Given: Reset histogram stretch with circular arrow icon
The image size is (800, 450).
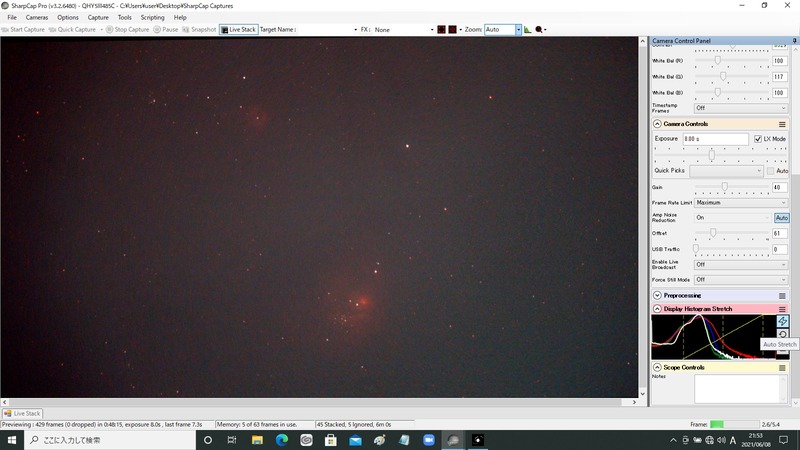Looking at the screenshot, I should (x=782, y=334).
